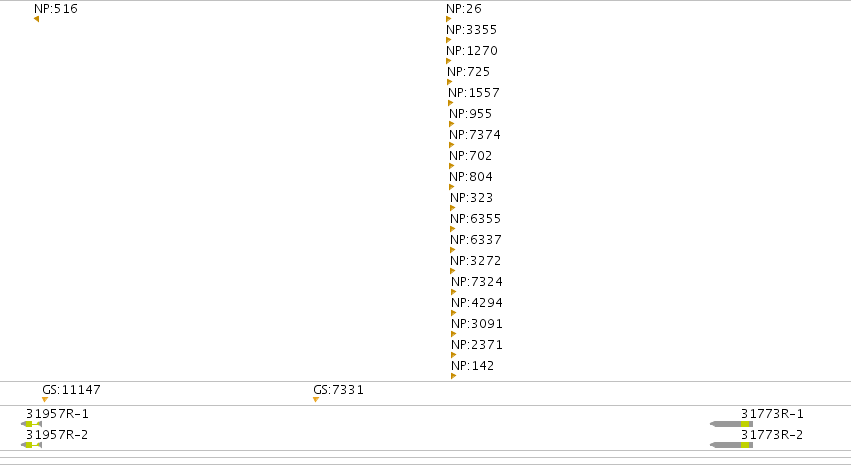This screenshot has width=851, height=465.
Task: Click the NP:1270 label
Action: (472, 50)
